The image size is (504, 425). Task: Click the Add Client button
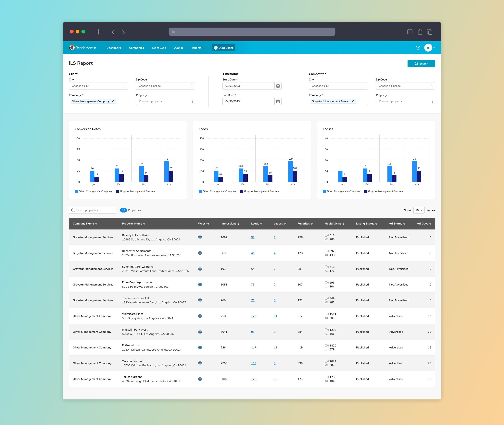pyautogui.click(x=223, y=48)
